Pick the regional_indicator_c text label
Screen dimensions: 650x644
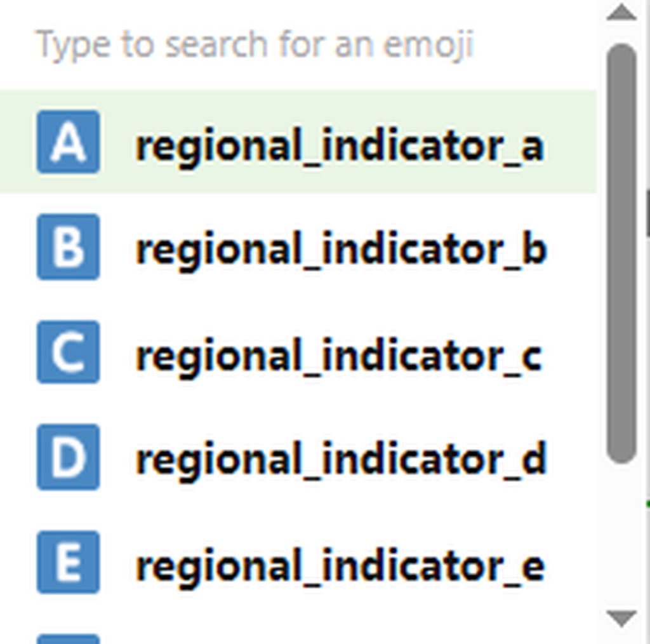pyautogui.click(x=338, y=355)
